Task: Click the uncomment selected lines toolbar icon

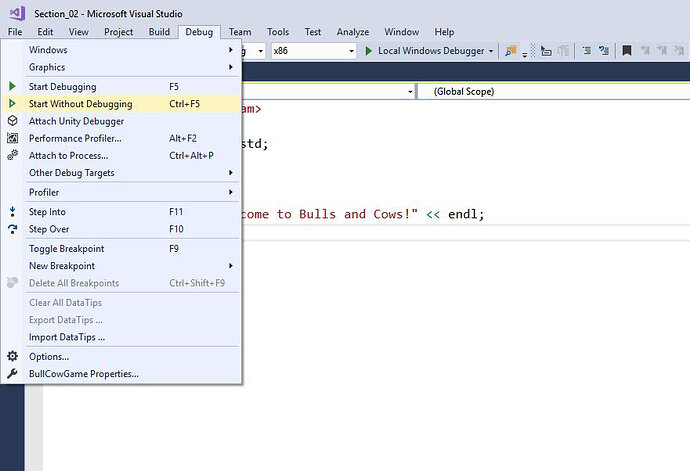Action: pos(604,51)
